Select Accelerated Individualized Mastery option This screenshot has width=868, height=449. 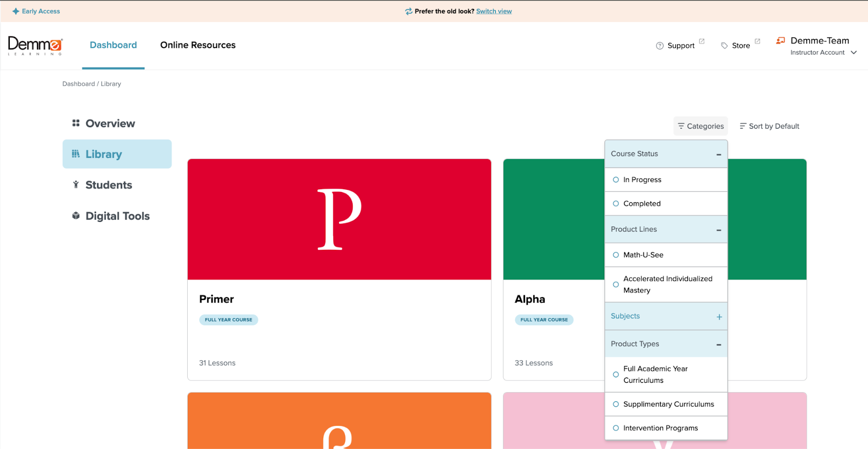(666, 284)
